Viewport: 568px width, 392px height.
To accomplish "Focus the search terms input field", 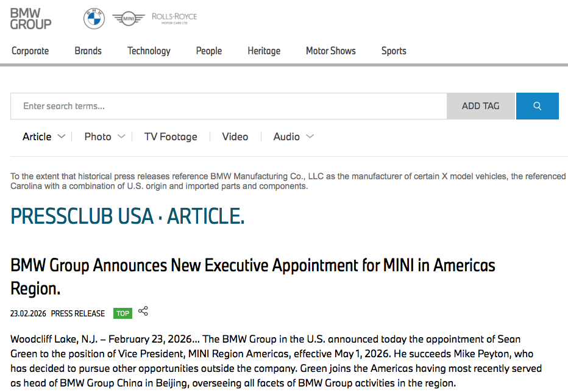I will click(229, 106).
